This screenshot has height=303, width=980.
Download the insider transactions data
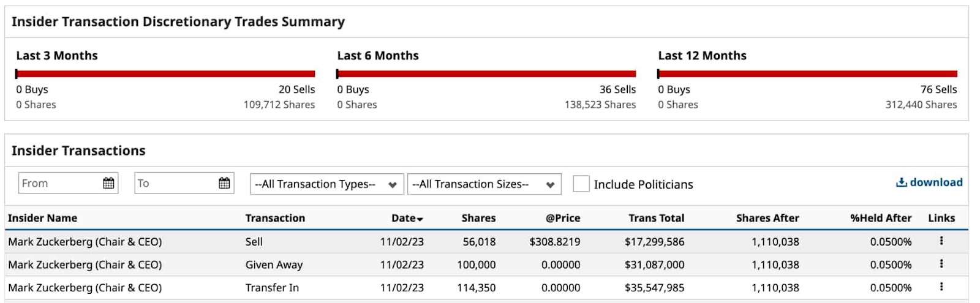click(929, 182)
